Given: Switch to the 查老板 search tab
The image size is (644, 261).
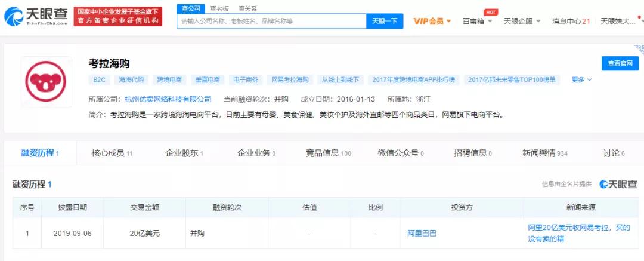Looking at the screenshot, I should (219, 8).
